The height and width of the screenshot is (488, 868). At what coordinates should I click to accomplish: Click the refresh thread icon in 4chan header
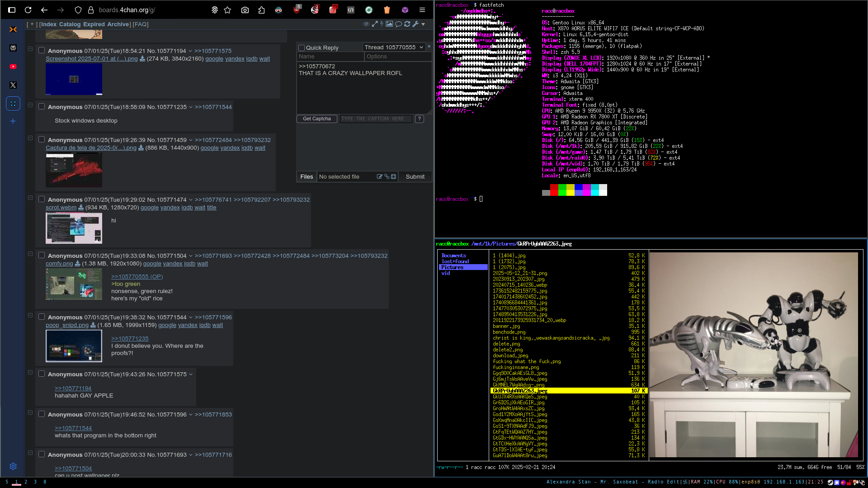(x=407, y=24)
